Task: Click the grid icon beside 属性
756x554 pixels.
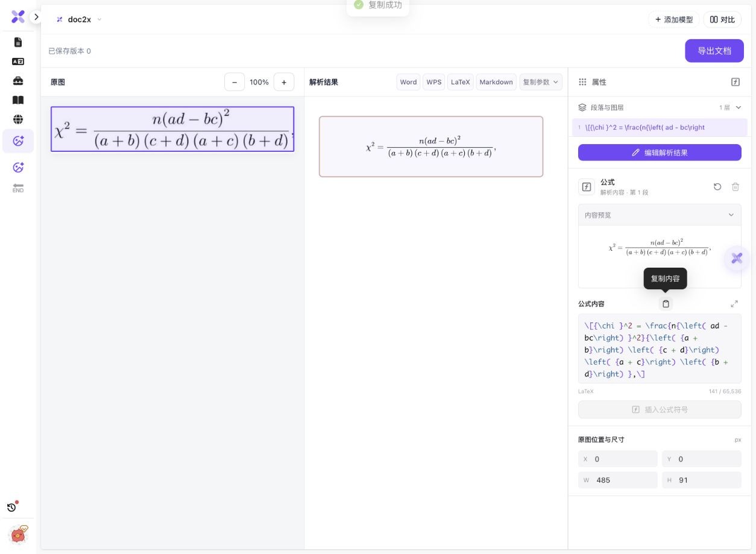Action: pyautogui.click(x=582, y=82)
